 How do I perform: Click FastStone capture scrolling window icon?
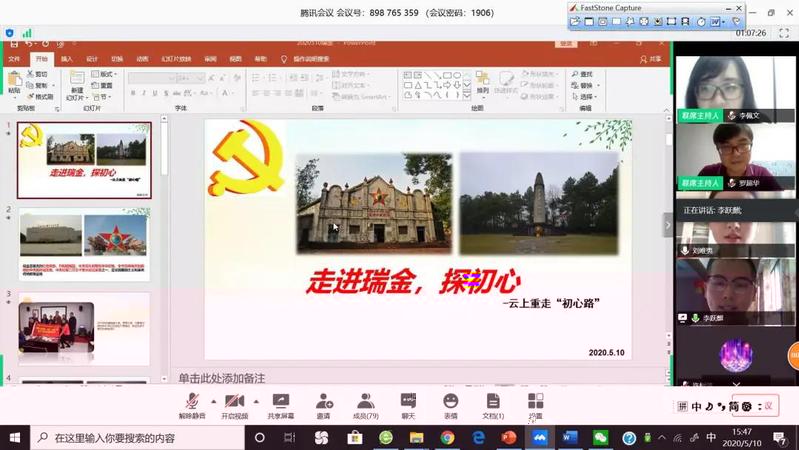tap(658, 21)
